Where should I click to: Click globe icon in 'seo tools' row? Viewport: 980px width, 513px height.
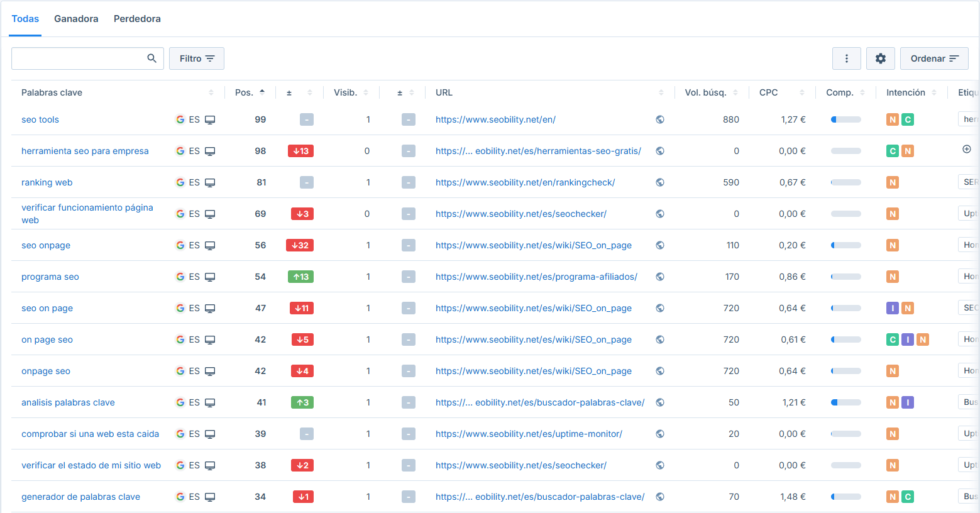pyautogui.click(x=660, y=119)
